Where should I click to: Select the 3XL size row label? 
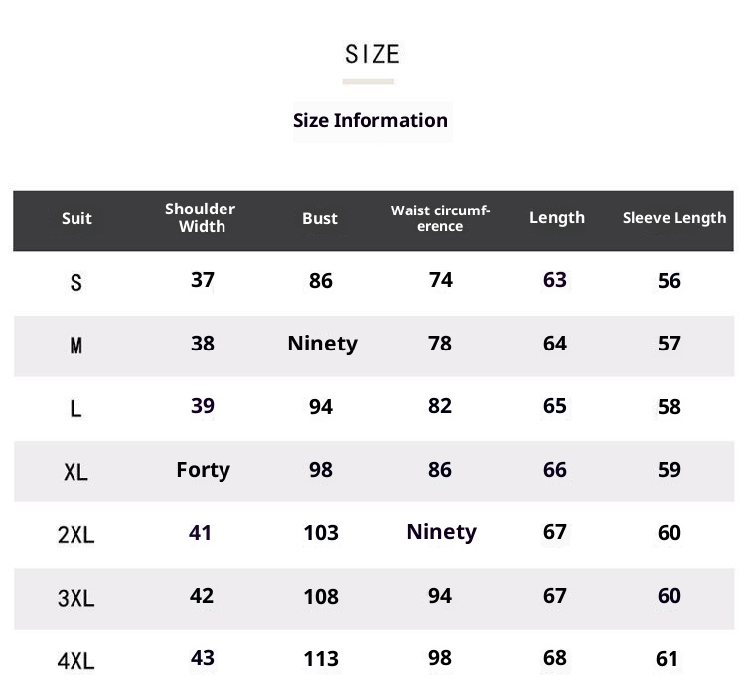pyautogui.click(x=76, y=598)
